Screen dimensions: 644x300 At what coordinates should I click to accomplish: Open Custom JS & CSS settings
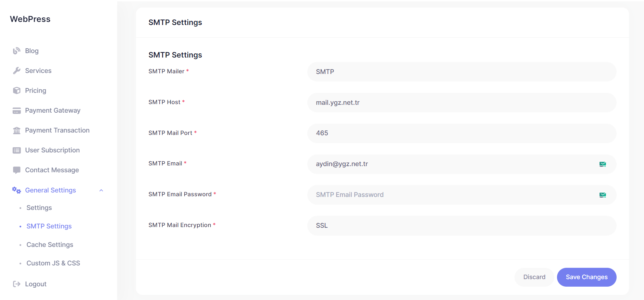[x=53, y=263]
